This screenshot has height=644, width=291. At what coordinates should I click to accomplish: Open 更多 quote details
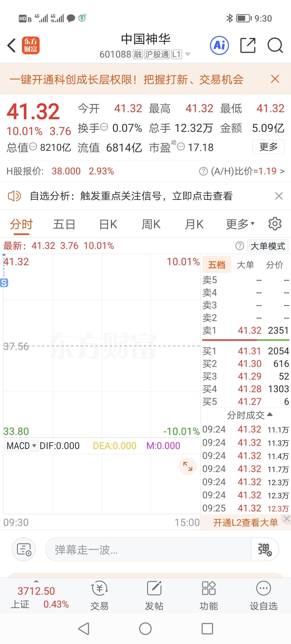click(x=268, y=147)
